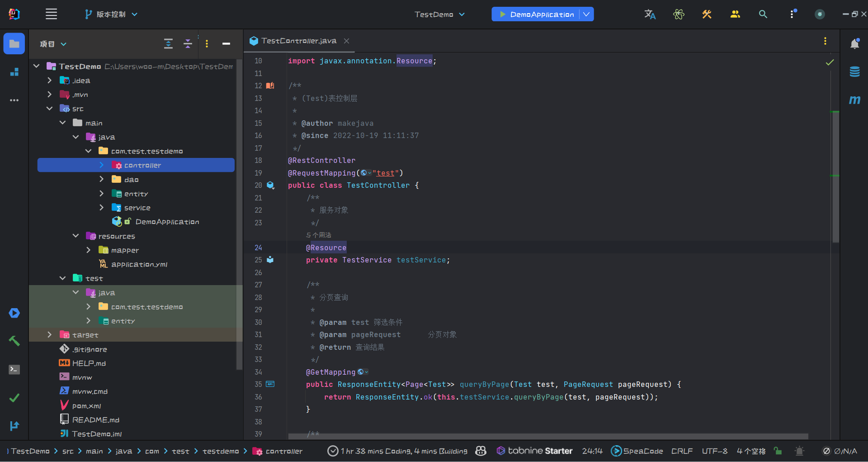The image size is (868, 462).
Task: Open the green checkmark tool window
Action: pos(14,398)
